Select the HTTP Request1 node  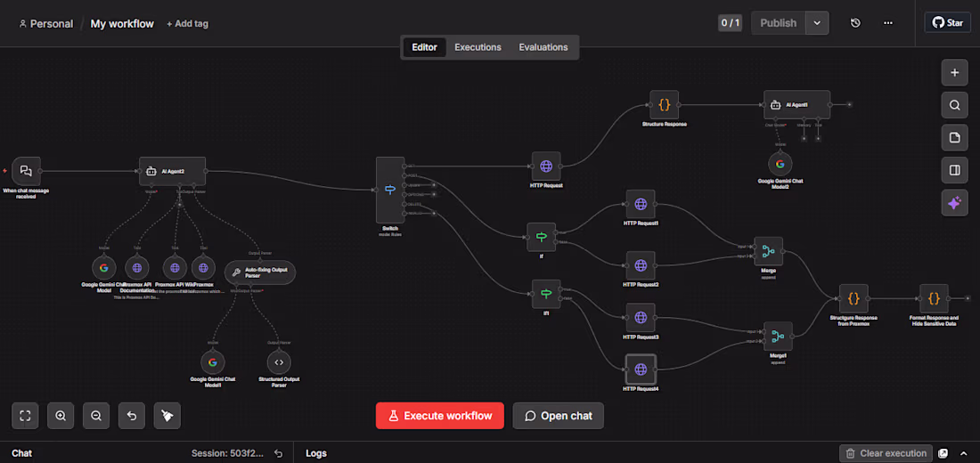point(641,204)
